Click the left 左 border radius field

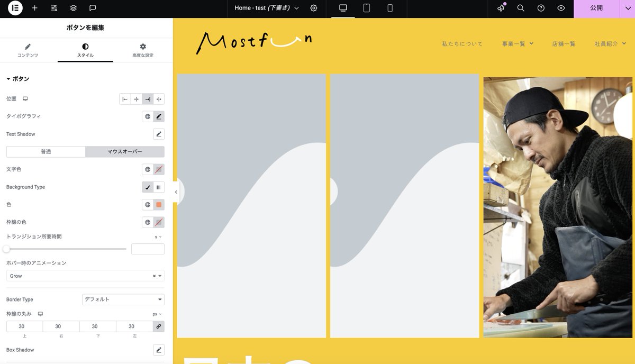pyautogui.click(x=134, y=326)
